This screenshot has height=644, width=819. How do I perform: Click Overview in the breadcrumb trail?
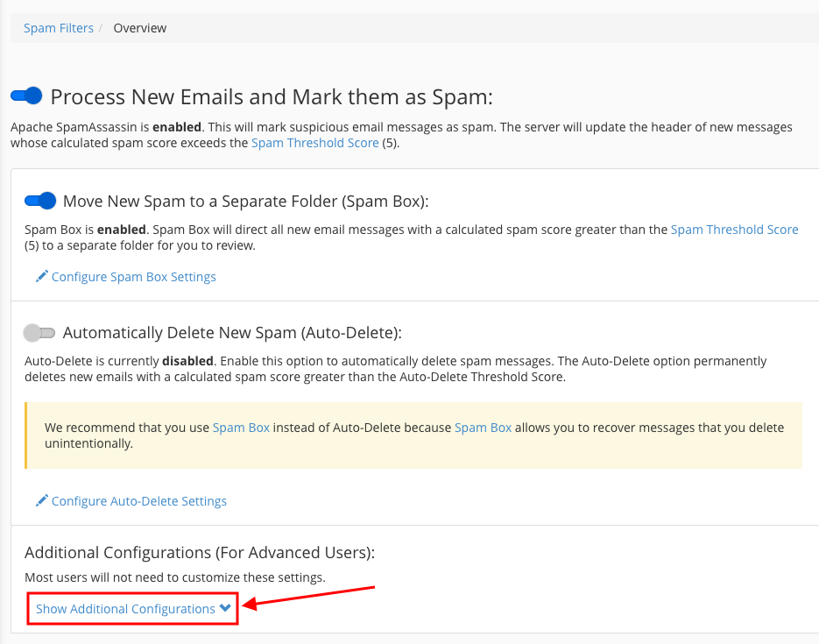click(139, 27)
